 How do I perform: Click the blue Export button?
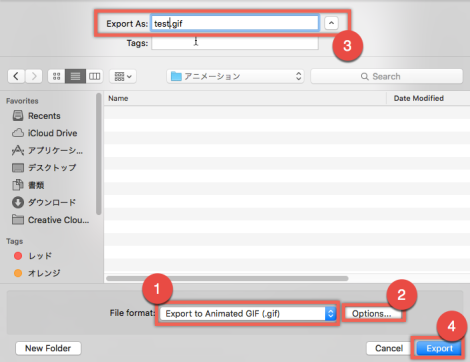click(x=439, y=349)
